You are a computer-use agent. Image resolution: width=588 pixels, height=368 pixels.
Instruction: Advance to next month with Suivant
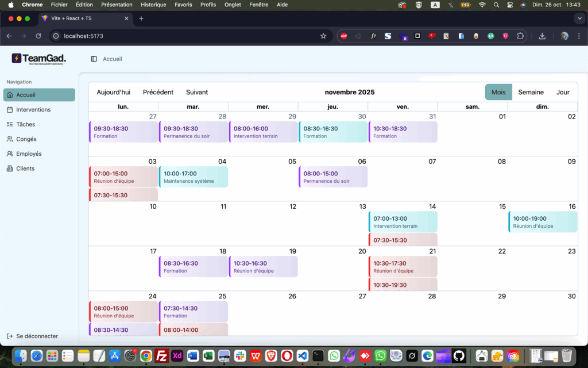[197, 92]
